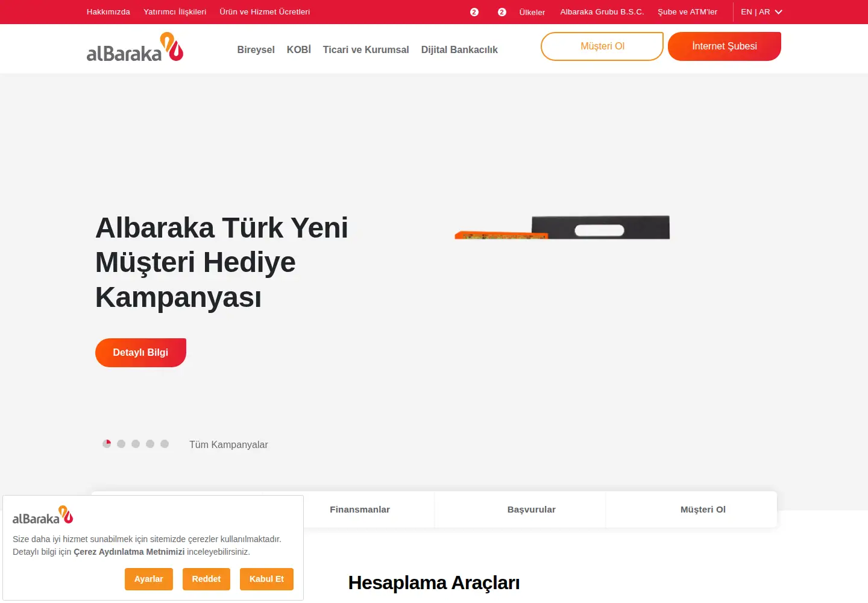Switch to the Başvurular tab
The width and height of the screenshot is (868, 603).
tap(532, 510)
